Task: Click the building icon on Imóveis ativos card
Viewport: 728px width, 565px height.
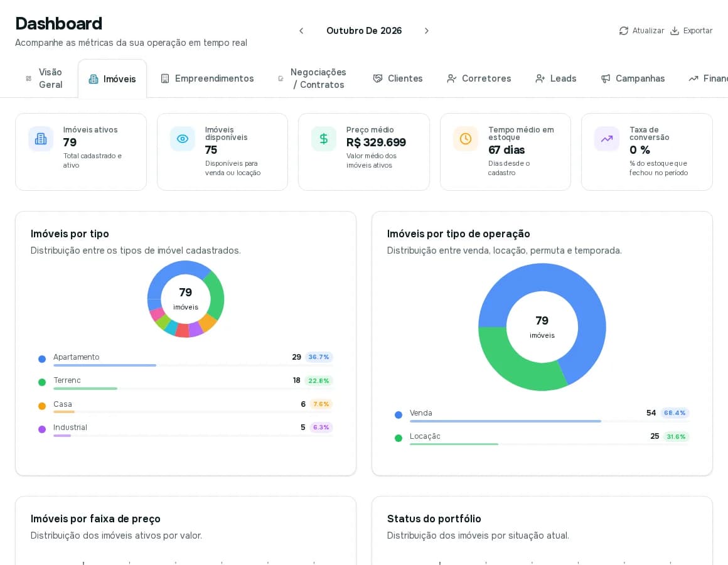Action: 41,139
